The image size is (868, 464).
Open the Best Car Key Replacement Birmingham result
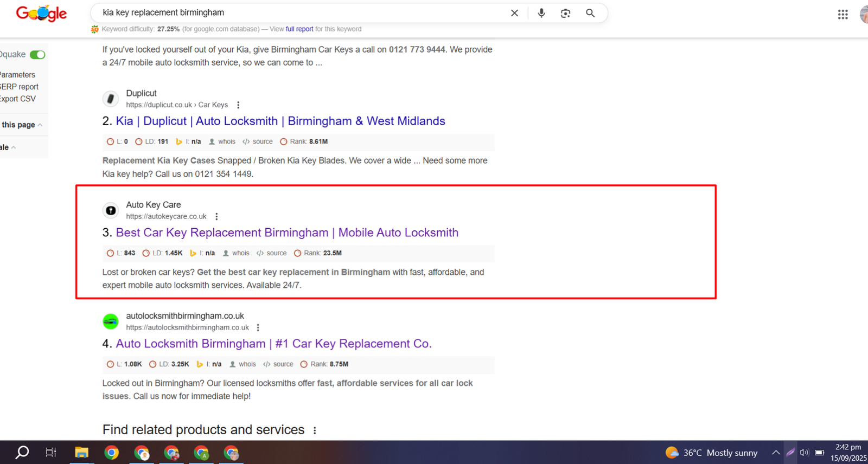tap(287, 233)
